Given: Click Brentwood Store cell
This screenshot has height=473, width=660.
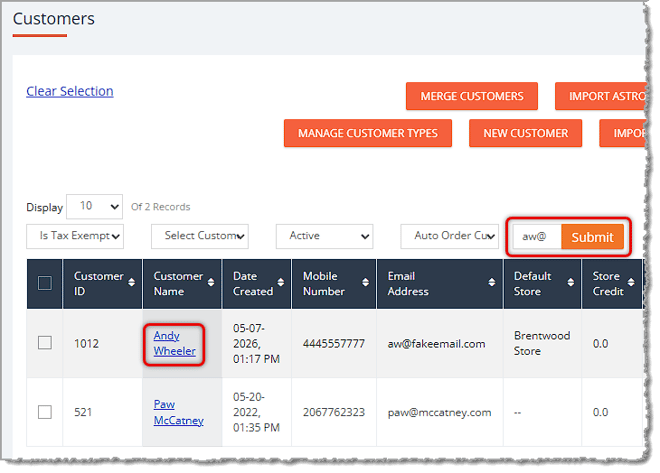Looking at the screenshot, I should point(542,343).
